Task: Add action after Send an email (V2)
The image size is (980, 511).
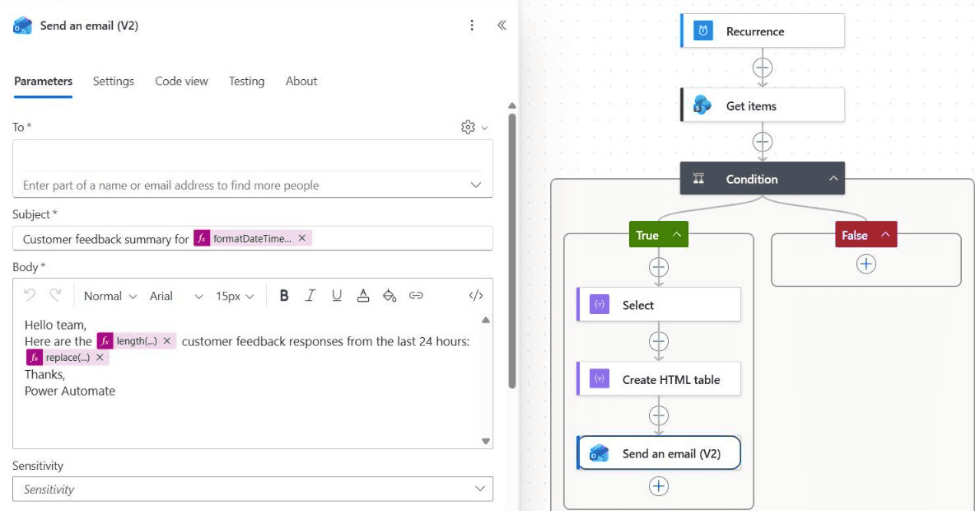Action: (658, 486)
